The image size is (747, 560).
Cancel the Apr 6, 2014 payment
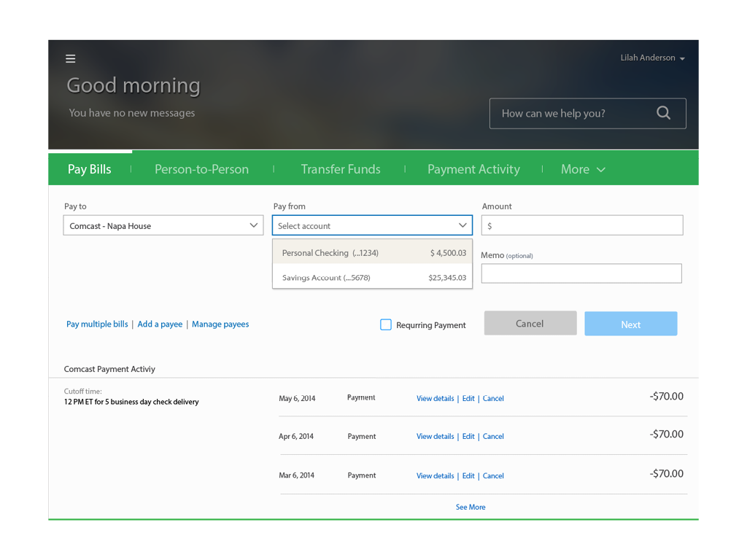click(493, 436)
